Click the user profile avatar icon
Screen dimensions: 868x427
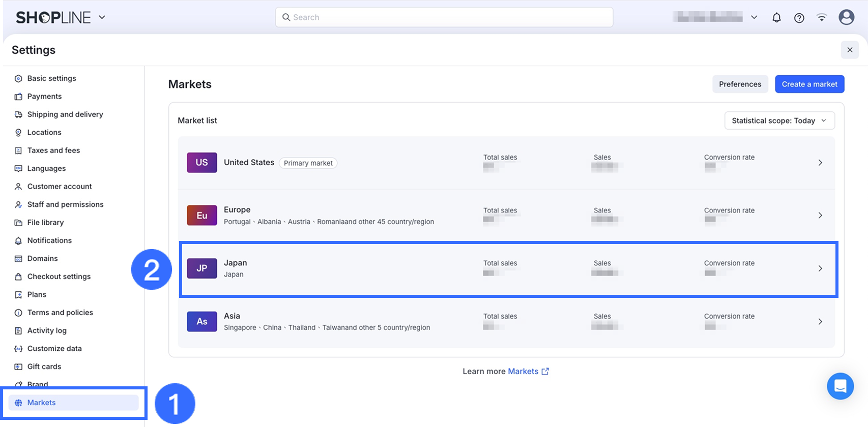[846, 17]
